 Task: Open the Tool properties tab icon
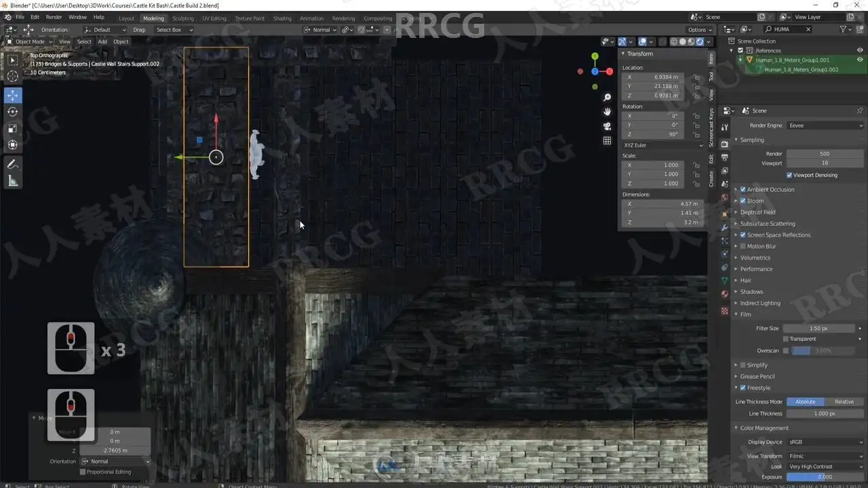click(725, 127)
